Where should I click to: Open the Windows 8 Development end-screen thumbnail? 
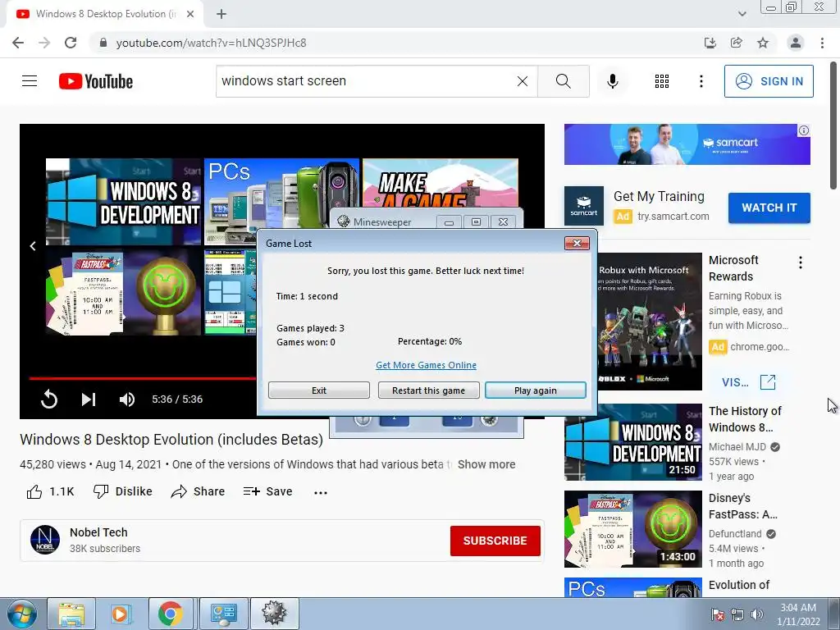(x=123, y=202)
